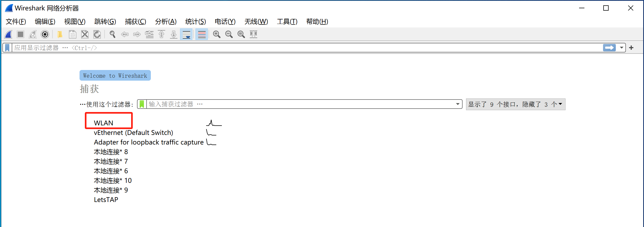This screenshot has height=227, width=644.
Task: Toggle packet colorization rules icon
Action: [x=202, y=34]
